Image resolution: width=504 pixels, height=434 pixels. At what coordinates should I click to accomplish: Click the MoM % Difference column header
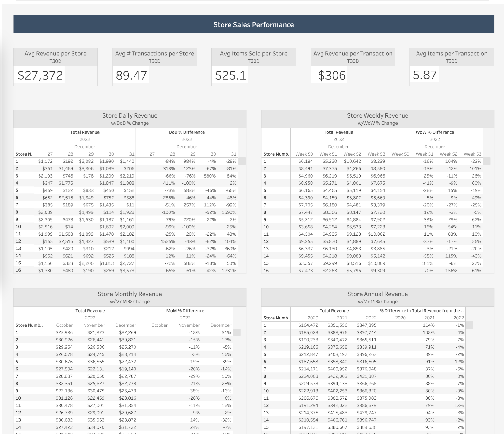tap(185, 310)
